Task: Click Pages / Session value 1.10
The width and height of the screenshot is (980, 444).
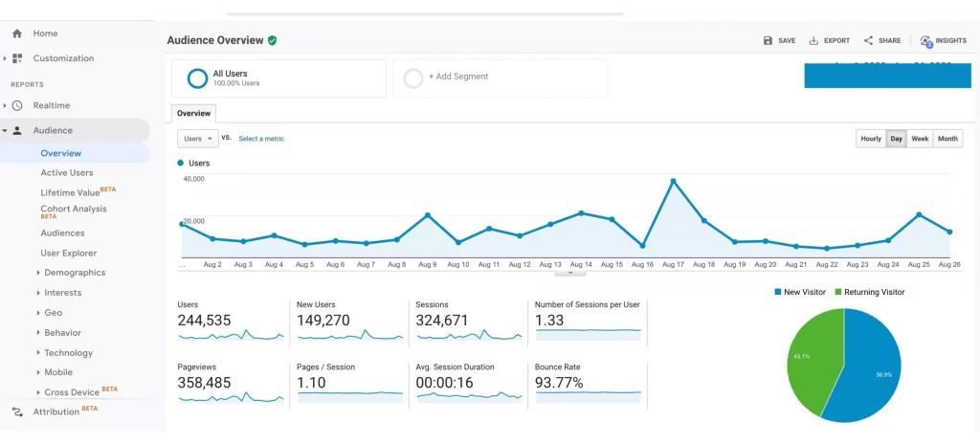Action: [311, 382]
